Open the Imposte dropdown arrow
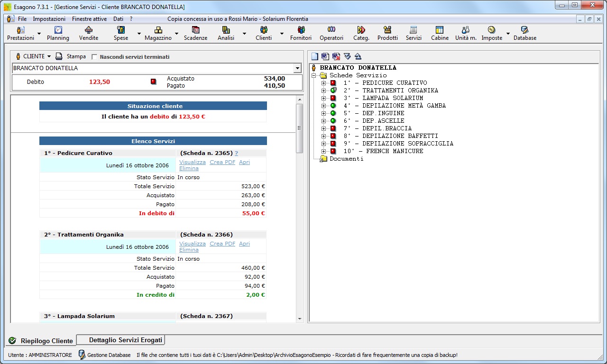The height and width of the screenshot is (364, 607). pyautogui.click(x=507, y=34)
